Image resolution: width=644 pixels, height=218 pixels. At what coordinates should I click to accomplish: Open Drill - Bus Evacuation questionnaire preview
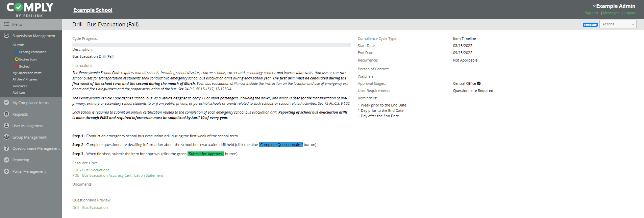pyautogui.click(x=90, y=208)
